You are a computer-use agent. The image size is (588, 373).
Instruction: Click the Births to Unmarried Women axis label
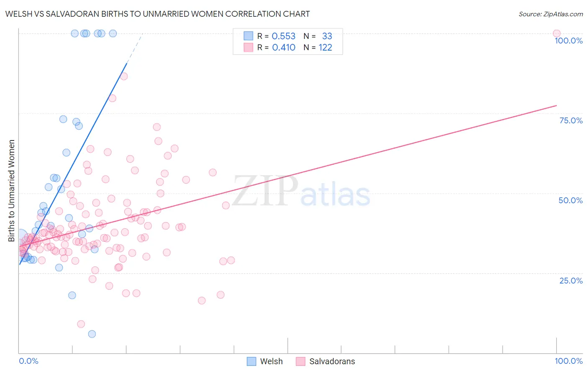(11, 191)
